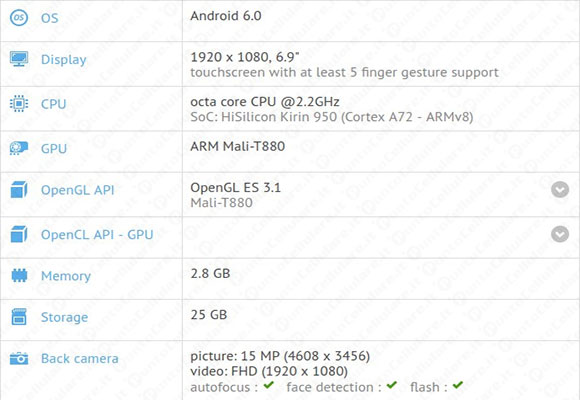580x400 pixels.
Task: Click the Display monitor icon
Action: coord(19,59)
